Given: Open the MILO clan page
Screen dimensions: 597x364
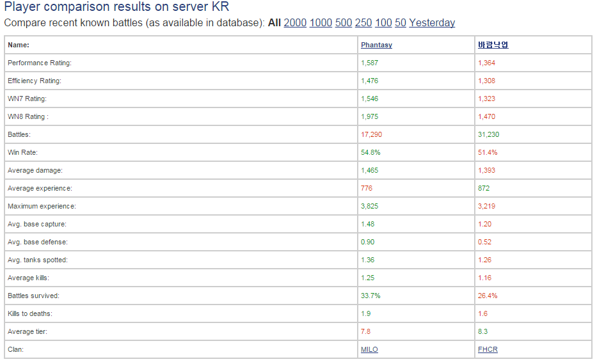Looking at the screenshot, I should (x=369, y=349).
